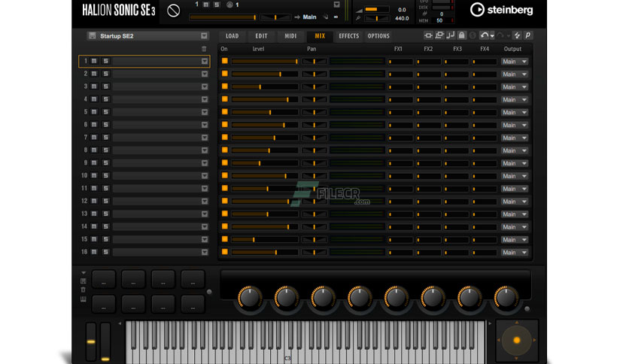Open the Startup SE2 preset dropdown

[204, 35]
